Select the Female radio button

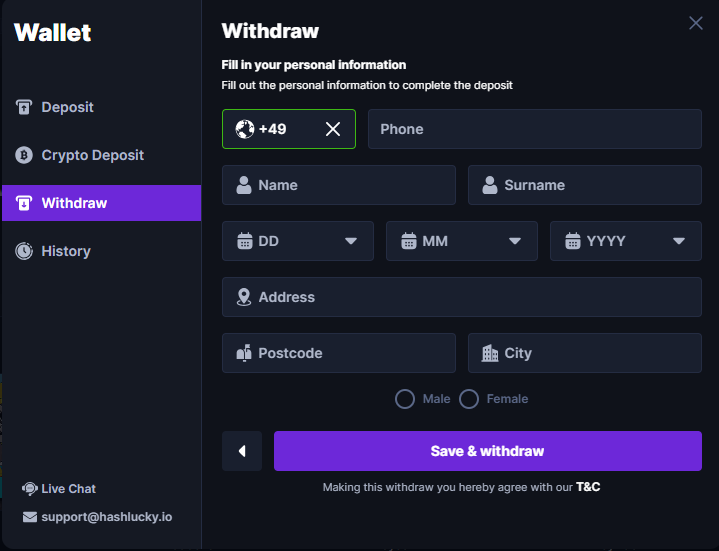(x=469, y=399)
